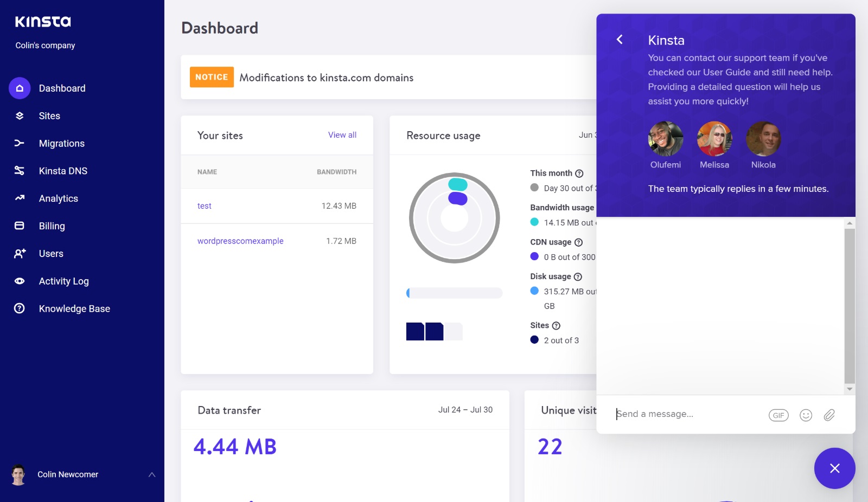Click the Activity Log eye icon

[20, 281]
